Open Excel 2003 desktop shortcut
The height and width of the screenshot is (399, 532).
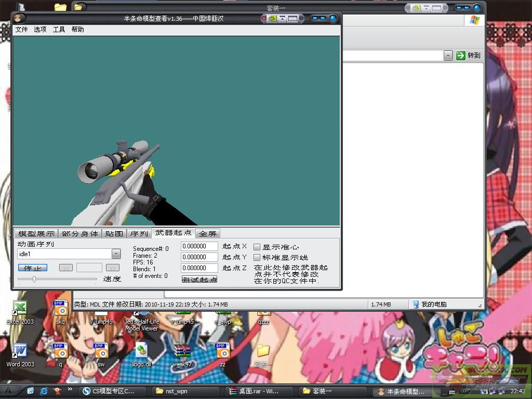[x=20, y=310]
